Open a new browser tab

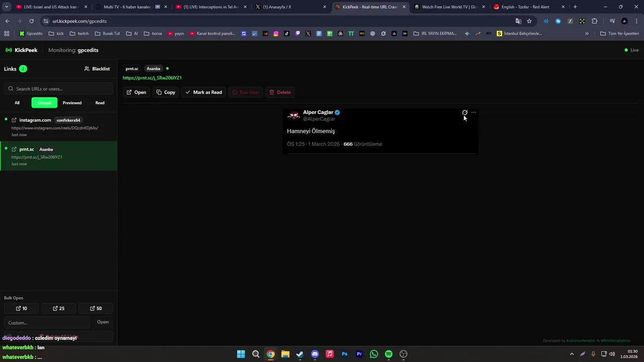575,7
